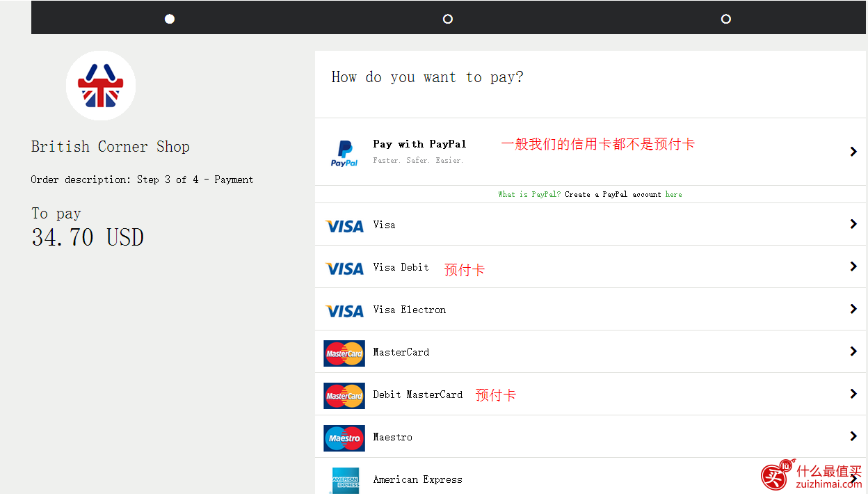868x494 pixels.
Task: Click the Maestro card logo
Action: pyautogui.click(x=344, y=438)
